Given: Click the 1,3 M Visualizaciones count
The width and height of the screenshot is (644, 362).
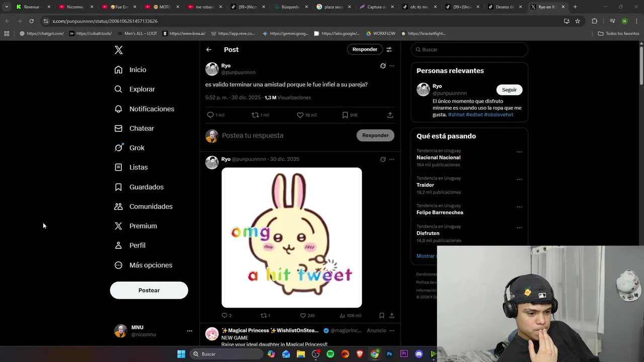Looking at the screenshot, I should pos(288,98).
